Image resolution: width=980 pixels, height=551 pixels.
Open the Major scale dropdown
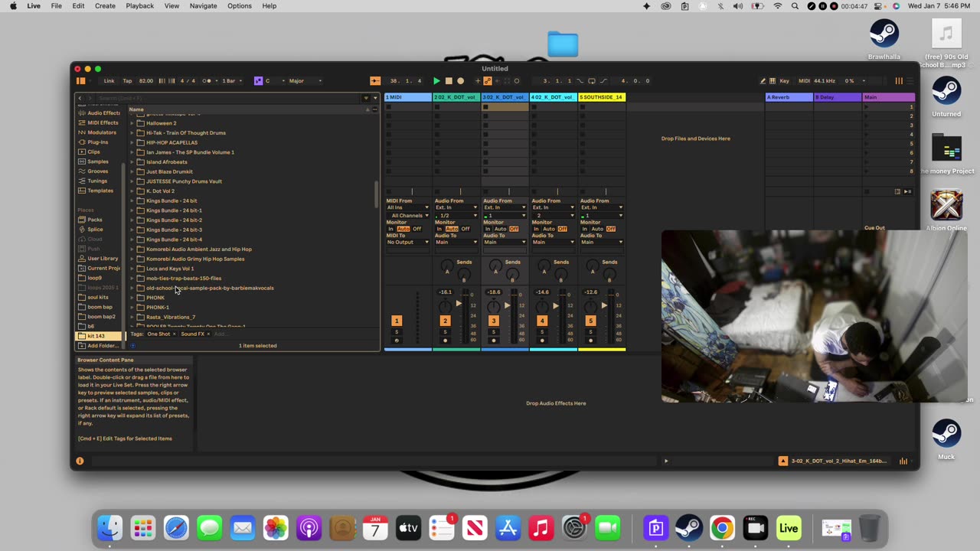coord(306,80)
